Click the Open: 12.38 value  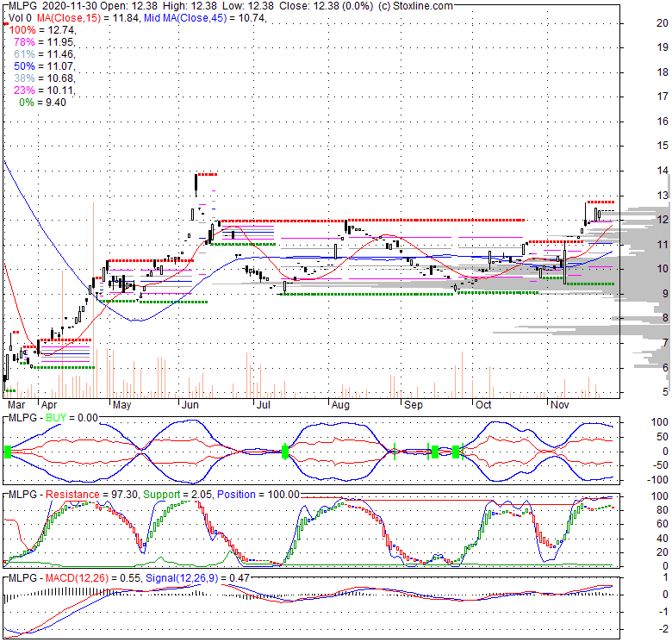click(x=129, y=6)
